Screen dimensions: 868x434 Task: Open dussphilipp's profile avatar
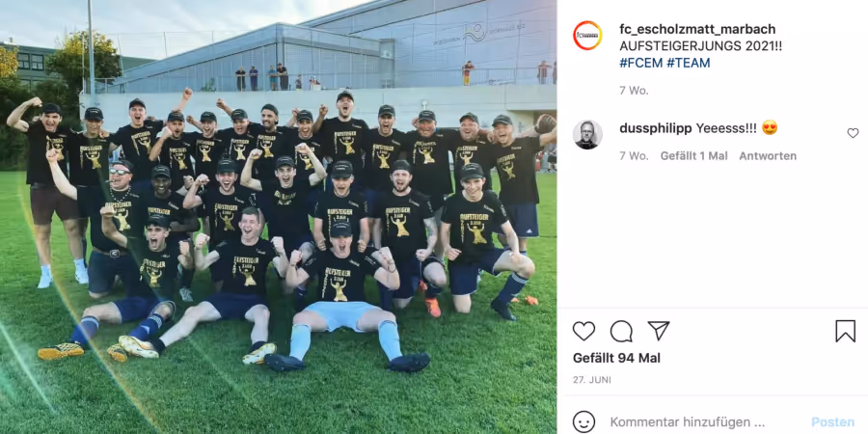(x=587, y=134)
